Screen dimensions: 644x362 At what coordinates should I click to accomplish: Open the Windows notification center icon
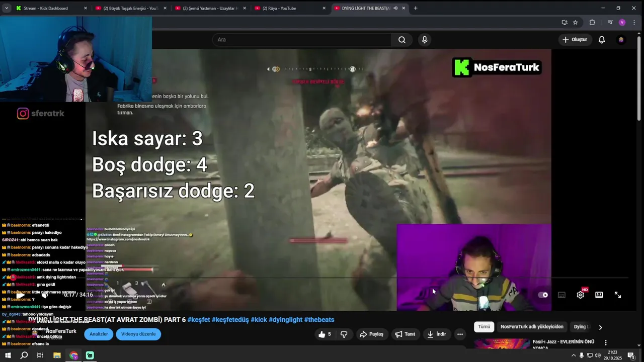(631, 356)
